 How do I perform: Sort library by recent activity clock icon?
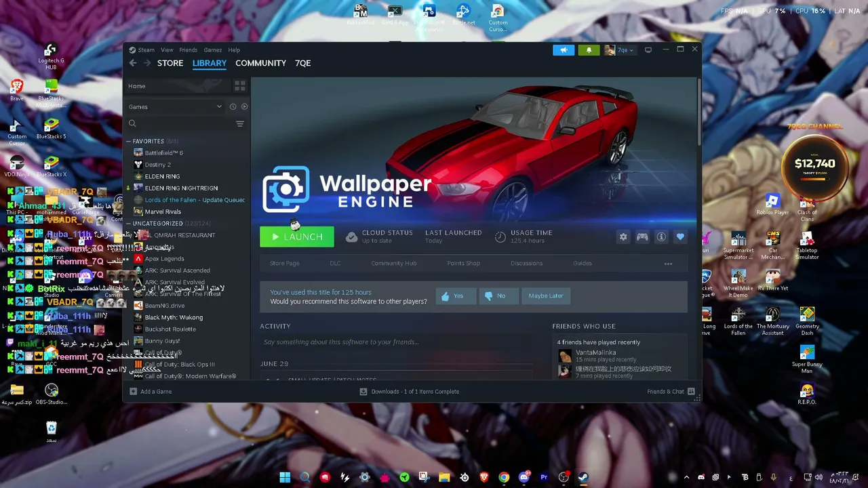coord(233,106)
